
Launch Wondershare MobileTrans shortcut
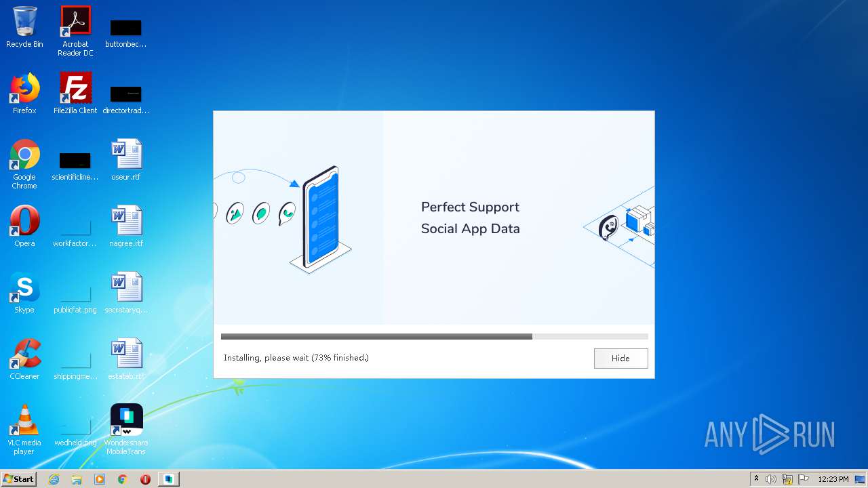pyautogui.click(x=126, y=430)
